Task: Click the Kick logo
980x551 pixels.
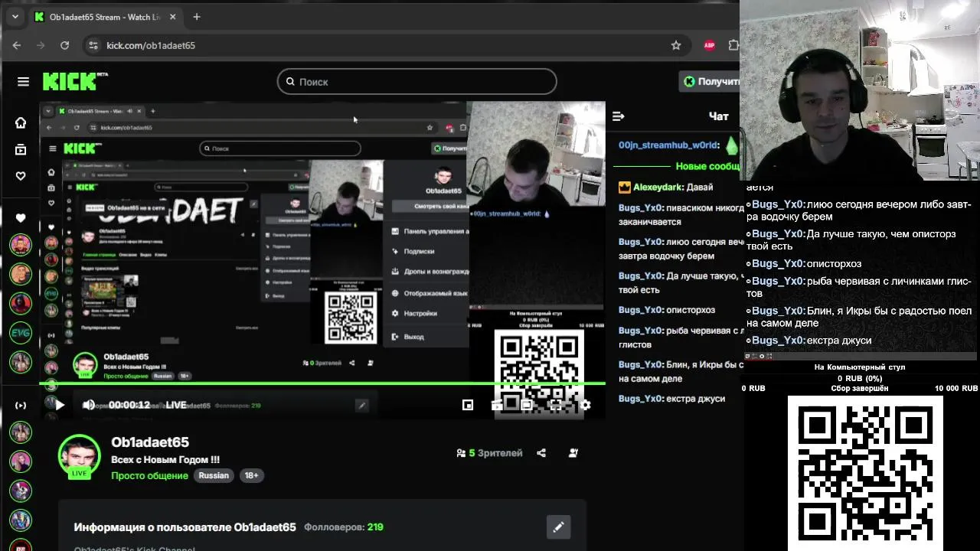Action: coord(74,81)
